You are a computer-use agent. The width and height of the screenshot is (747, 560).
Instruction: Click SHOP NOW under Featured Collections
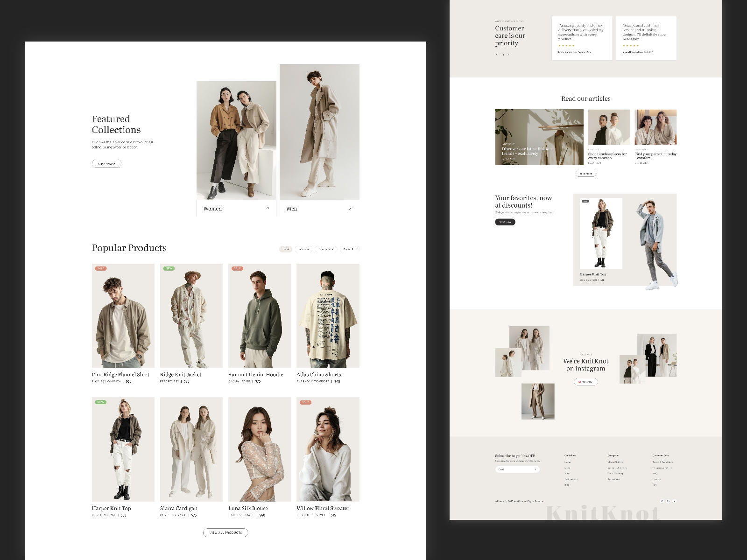(x=106, y=163)
